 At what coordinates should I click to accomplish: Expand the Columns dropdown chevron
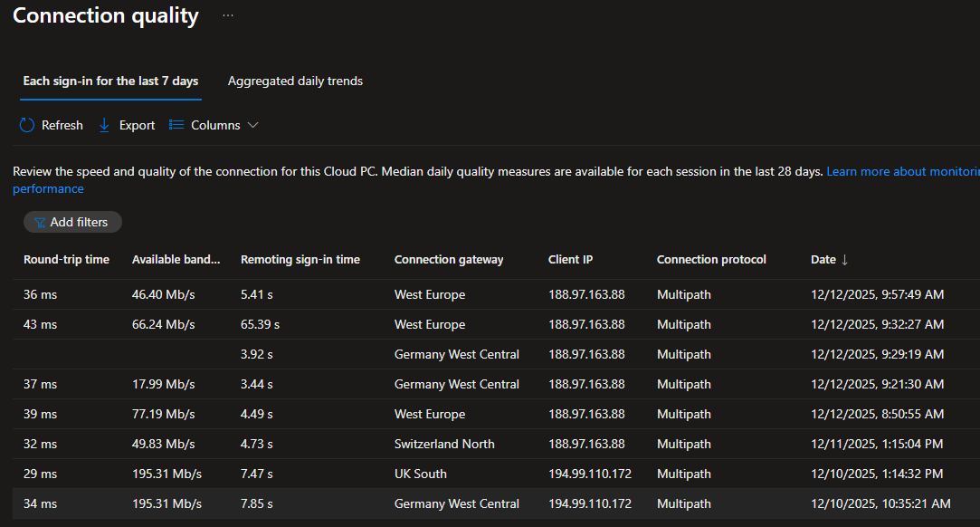pyautogui.click(x=252, y=125)
